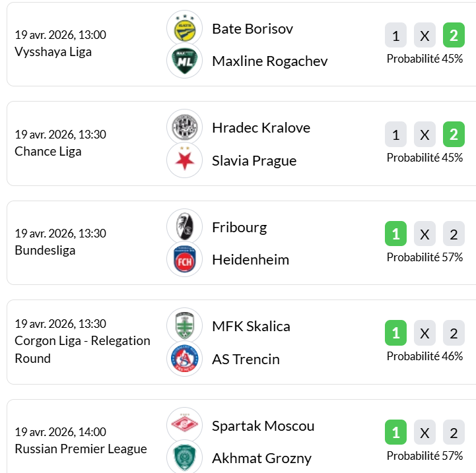Image resolution: width=476 pixels, height=473 pixels.
Task: Click the Spartak Moscou club logo
Action: coord(184,426)
